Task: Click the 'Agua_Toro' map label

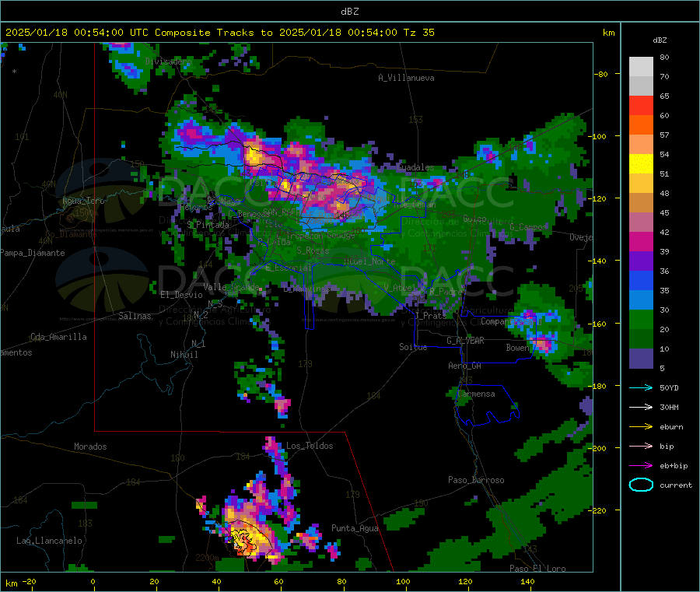Action: point(83,201)
